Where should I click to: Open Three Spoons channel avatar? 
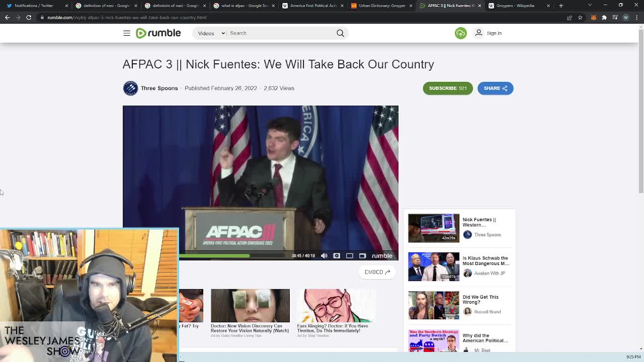tap(130, 88)
